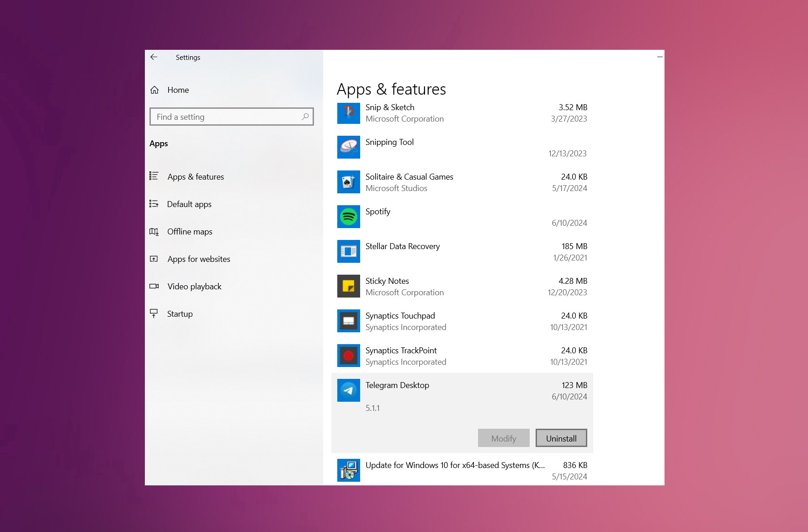
Task: Open Default apps settings
Action: 189,204
